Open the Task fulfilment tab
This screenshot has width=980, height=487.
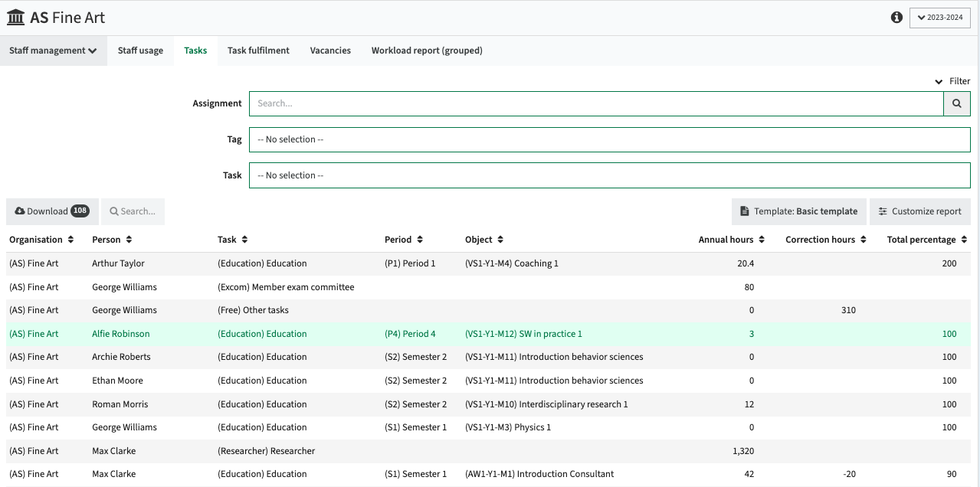[x=258, y=51]
